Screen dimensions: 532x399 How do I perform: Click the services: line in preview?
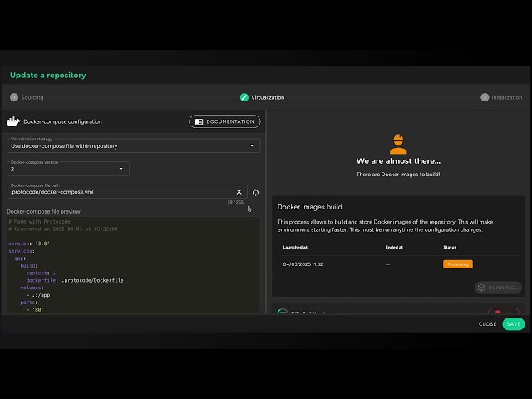point(22,251)
